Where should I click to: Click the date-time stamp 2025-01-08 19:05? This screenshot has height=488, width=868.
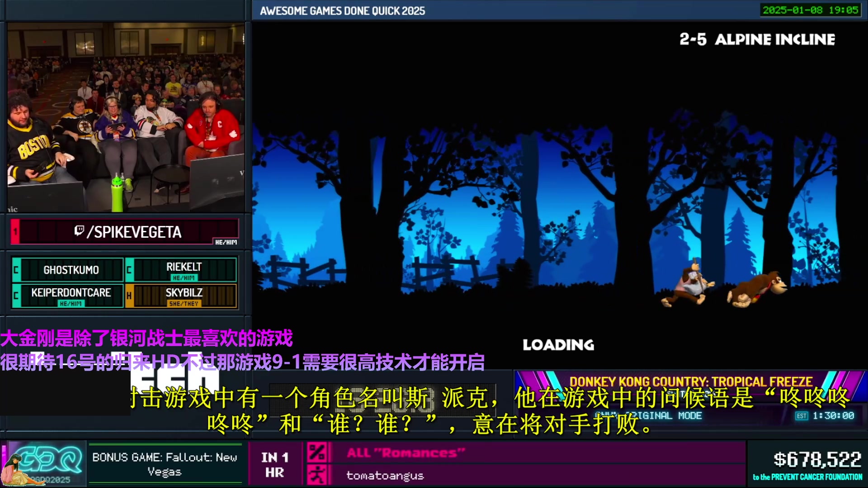[810, 10]
